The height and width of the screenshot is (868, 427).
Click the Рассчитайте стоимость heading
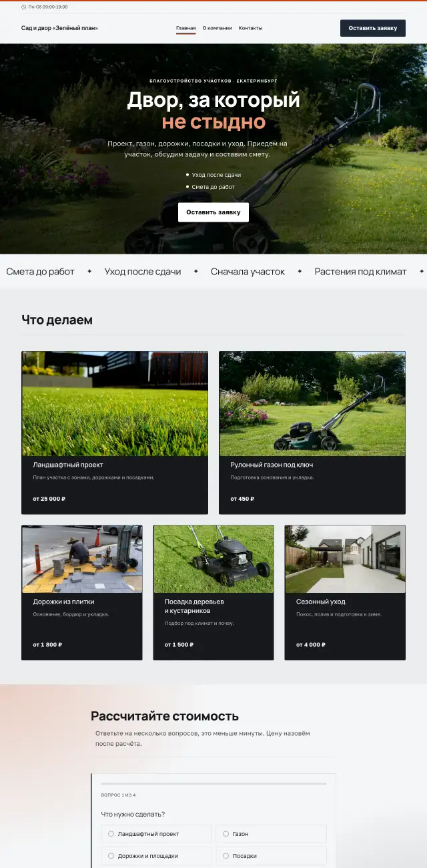coord(165,716)
